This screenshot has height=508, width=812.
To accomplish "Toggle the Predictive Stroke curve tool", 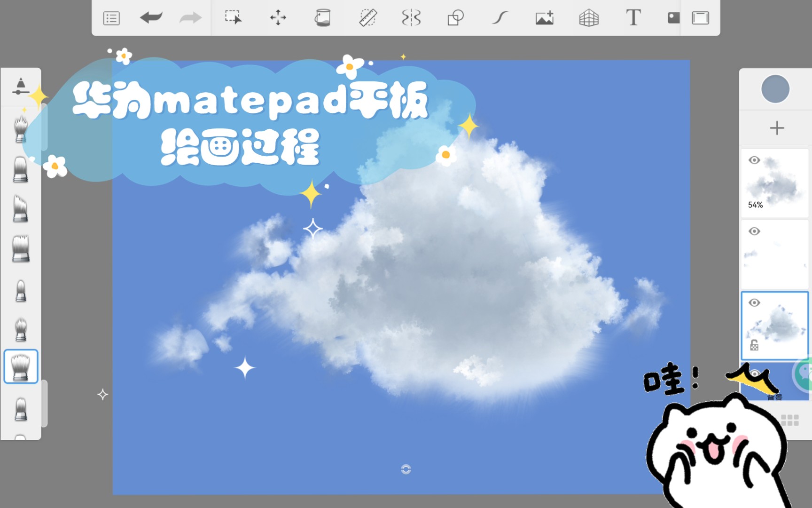I will click(500, 18).
